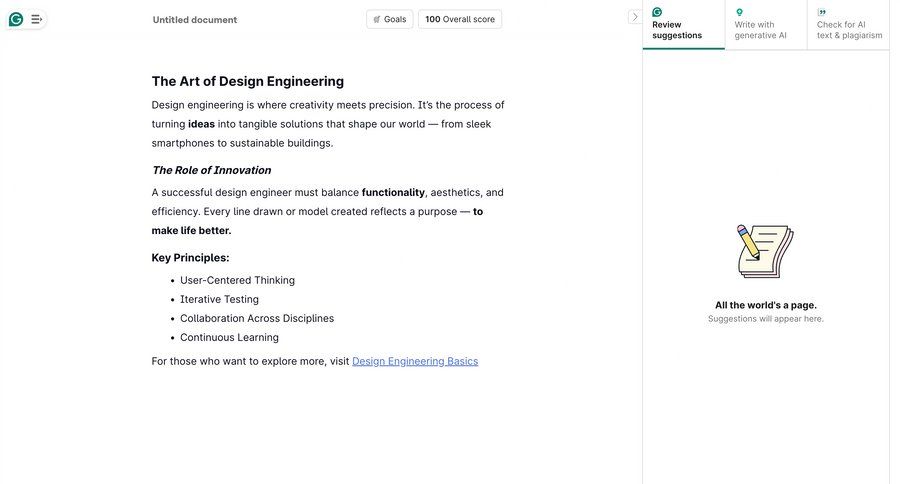Click Suggestions will appear here text
Screen dimensions: 900x484
click(x=766, y=319)
